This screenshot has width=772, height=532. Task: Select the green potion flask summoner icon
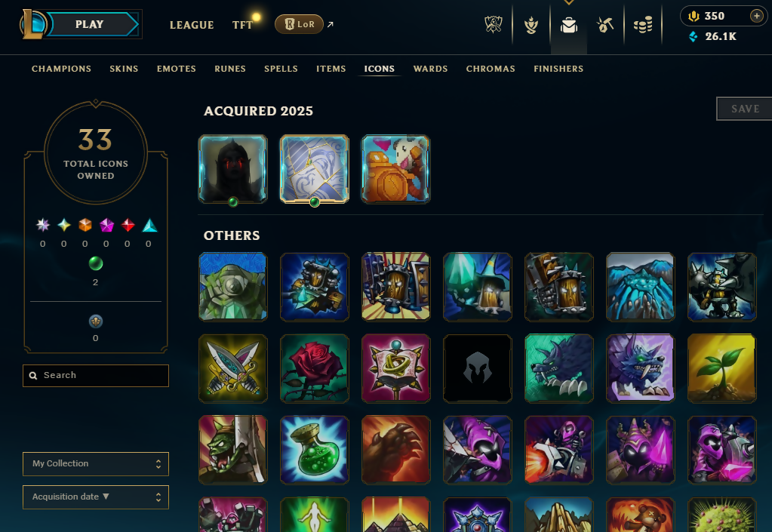click(314, 450)
